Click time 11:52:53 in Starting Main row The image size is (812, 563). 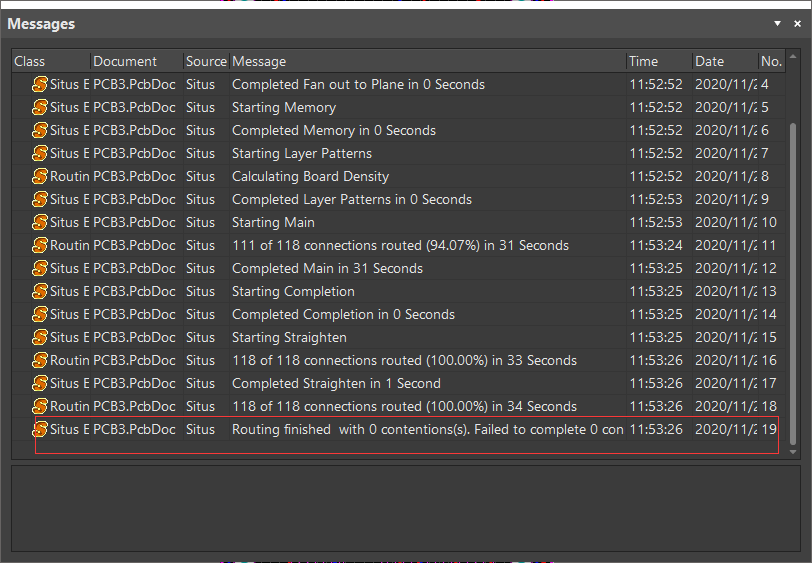(x=656, y=222)
